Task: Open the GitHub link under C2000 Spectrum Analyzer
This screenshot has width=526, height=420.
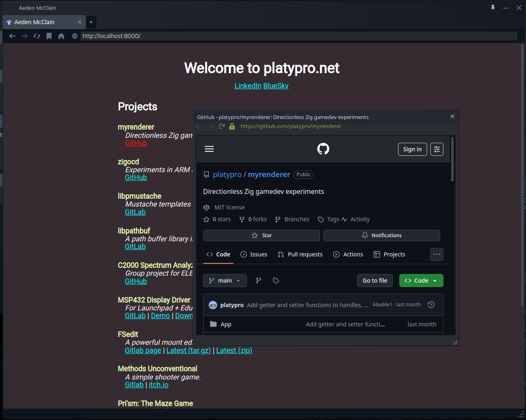Action: pos(136,281)
